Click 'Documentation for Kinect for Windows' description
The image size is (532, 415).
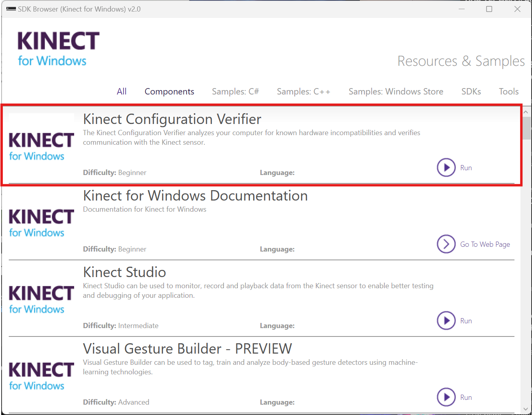coord(145,209)
